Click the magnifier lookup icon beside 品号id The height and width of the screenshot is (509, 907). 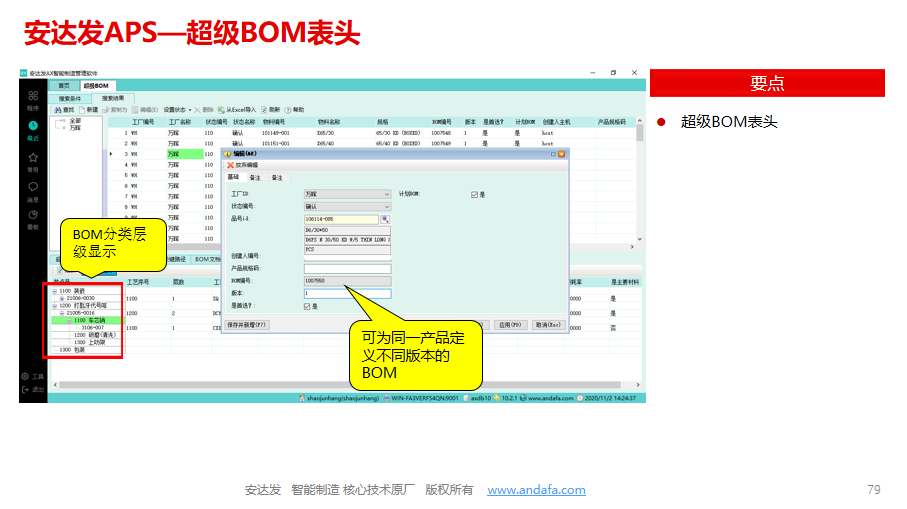[x=385, y=219]
